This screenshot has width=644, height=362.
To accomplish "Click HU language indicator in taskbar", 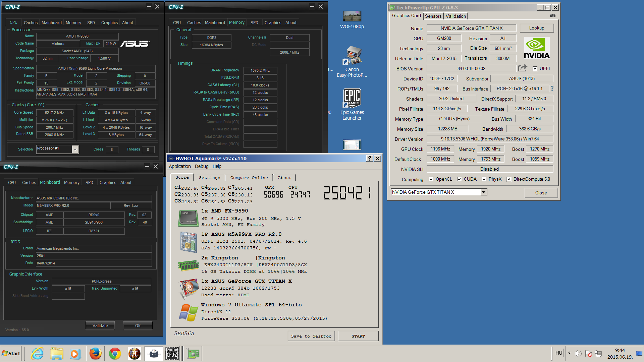I will [x=558, y=353].
